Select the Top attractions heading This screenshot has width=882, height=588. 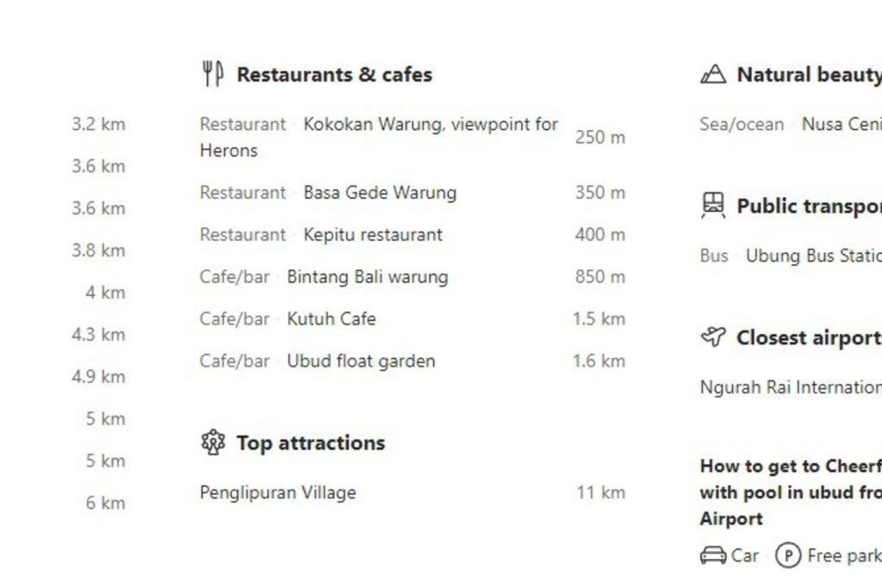310,443
